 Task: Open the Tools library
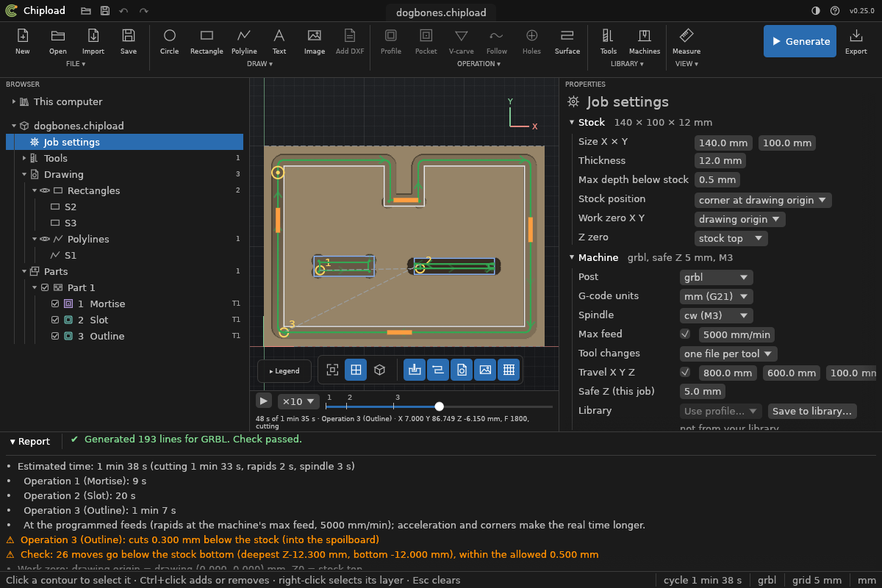609,41
